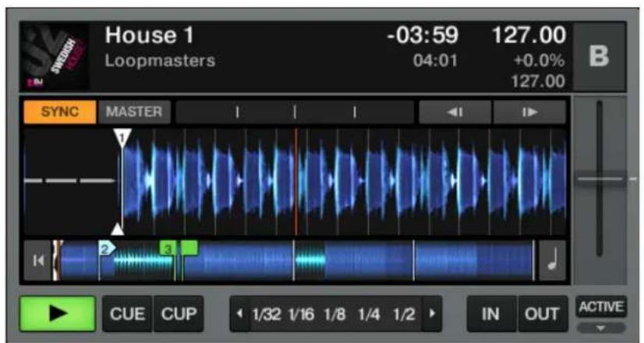Set loop size to 1/16

pos(302,315)
